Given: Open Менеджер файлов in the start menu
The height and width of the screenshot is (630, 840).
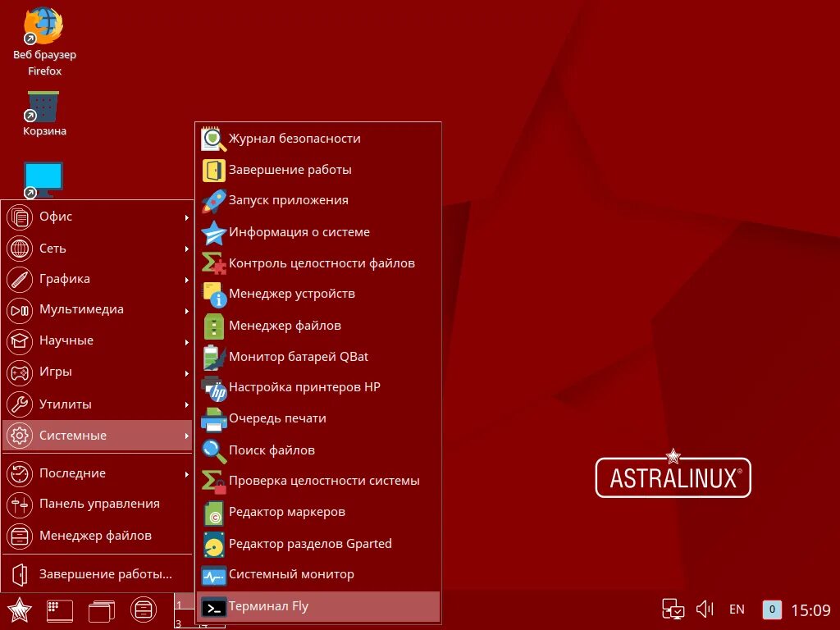Looking at the screenshot, I should tap(97, 536).
